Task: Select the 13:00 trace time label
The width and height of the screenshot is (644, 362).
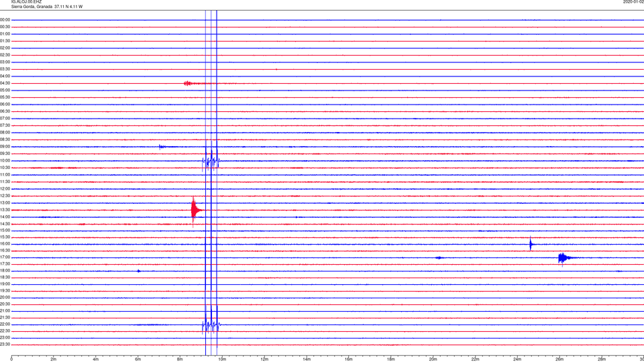Action: click(5, 202)
